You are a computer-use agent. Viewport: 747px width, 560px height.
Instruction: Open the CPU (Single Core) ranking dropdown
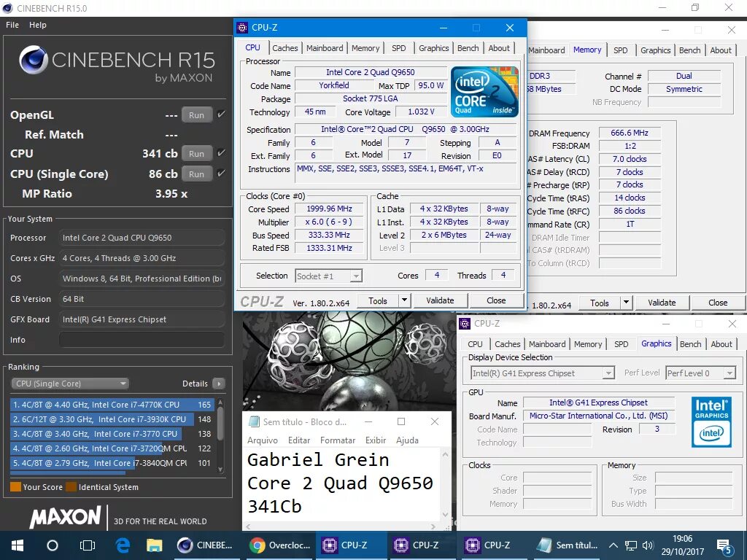(70, 384)
